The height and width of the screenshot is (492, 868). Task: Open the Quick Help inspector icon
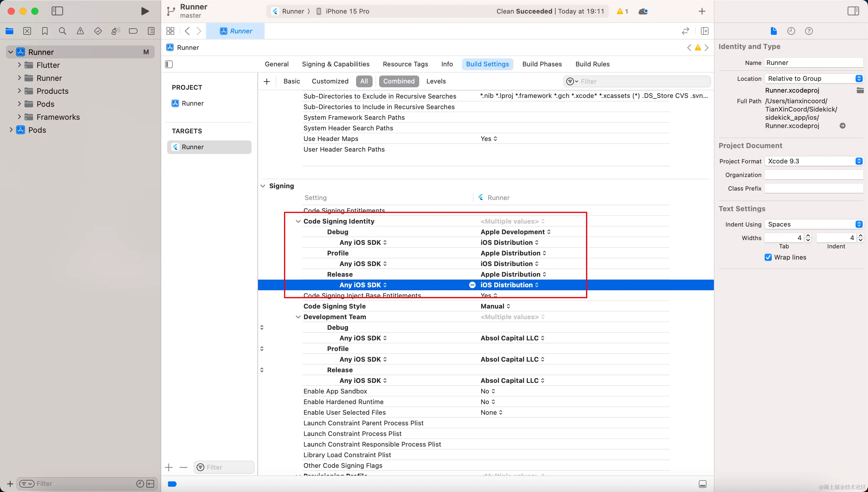click(808, 31)
